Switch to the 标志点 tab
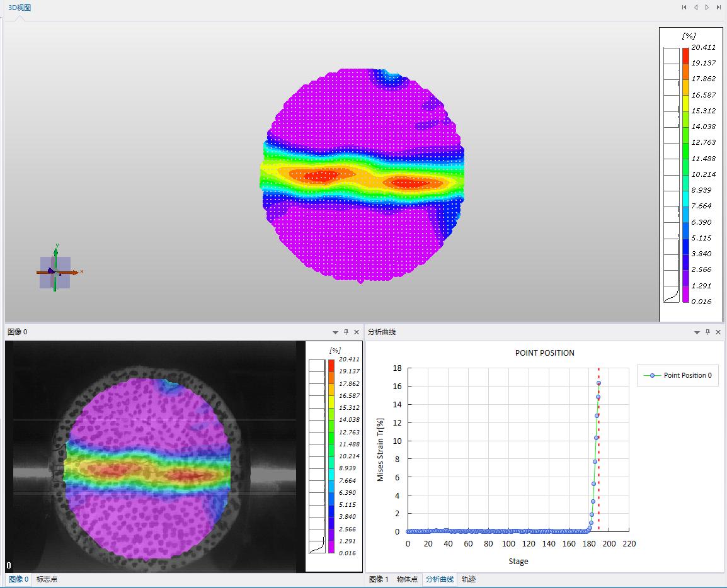This screenshot has height=588, width=727. pyautogui.click(x=47, y=579)
